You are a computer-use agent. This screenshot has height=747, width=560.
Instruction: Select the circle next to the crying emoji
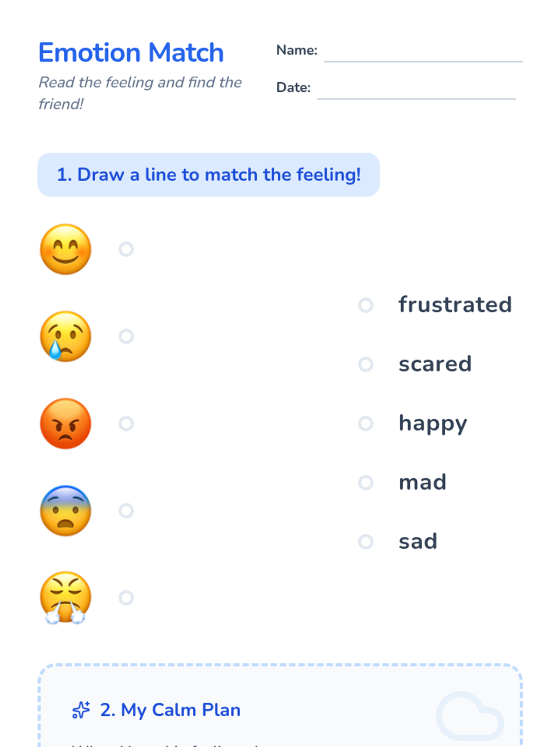pos(126,336)
